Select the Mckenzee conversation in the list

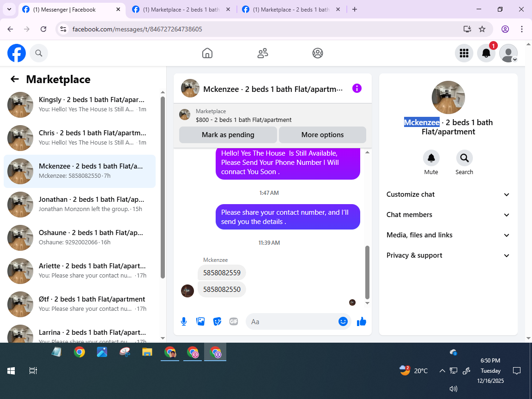coord(80,171)
